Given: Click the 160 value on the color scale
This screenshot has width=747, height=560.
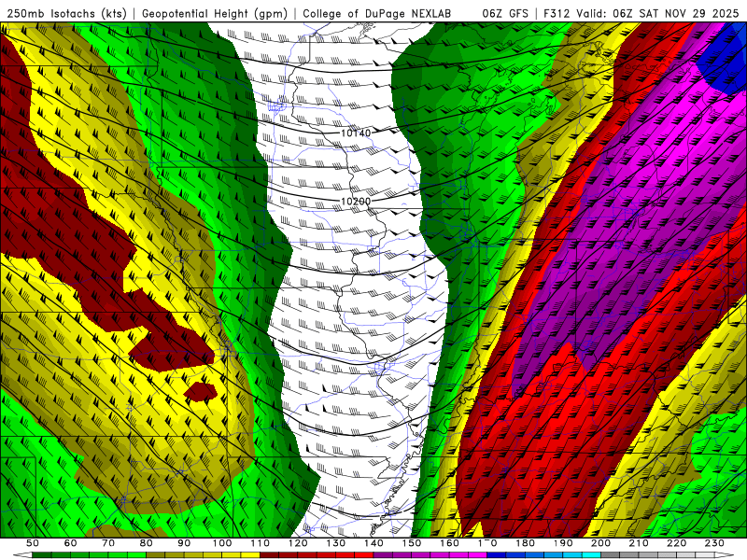Looking at the screenshot, I should (449, 543).
